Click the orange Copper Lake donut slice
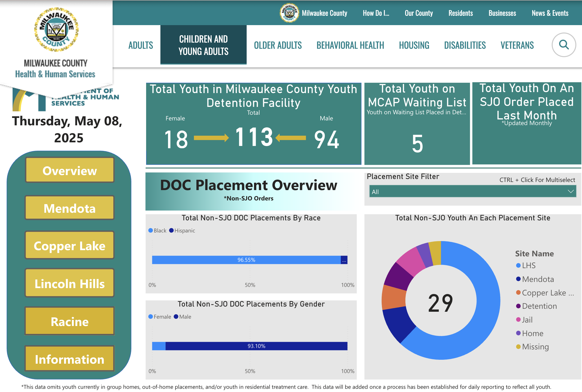The width and height of the screenshot is (582, 392). coord(394,297)
